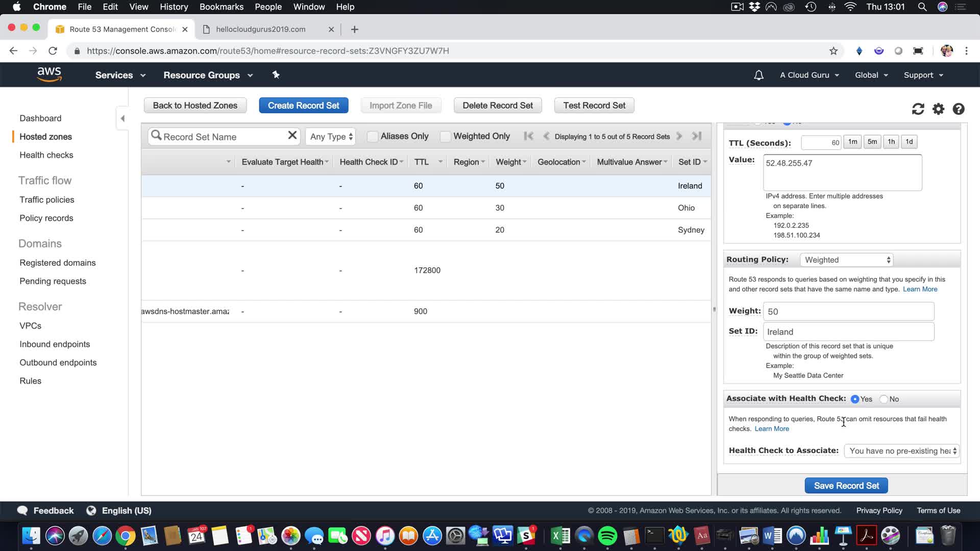Enable the Aliases Only checkbox
The width and height of the screenshot is (980, 551).
tap(373, 136)
